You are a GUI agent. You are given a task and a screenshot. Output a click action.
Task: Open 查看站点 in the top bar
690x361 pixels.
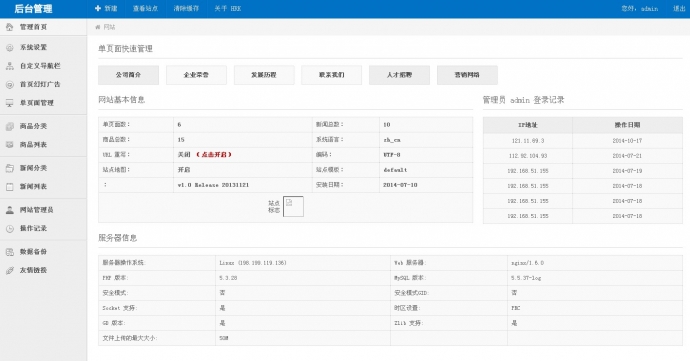click(x=145, y=8)
